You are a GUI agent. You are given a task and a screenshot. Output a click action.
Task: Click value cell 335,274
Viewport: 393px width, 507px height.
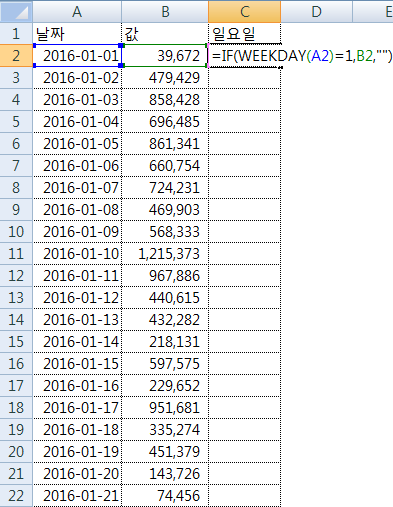(165, 430)
